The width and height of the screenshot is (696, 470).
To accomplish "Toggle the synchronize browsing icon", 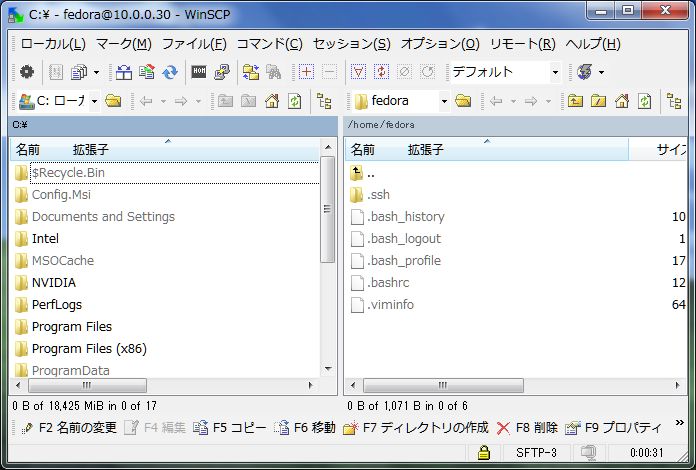I will click(x=251, y=72).
